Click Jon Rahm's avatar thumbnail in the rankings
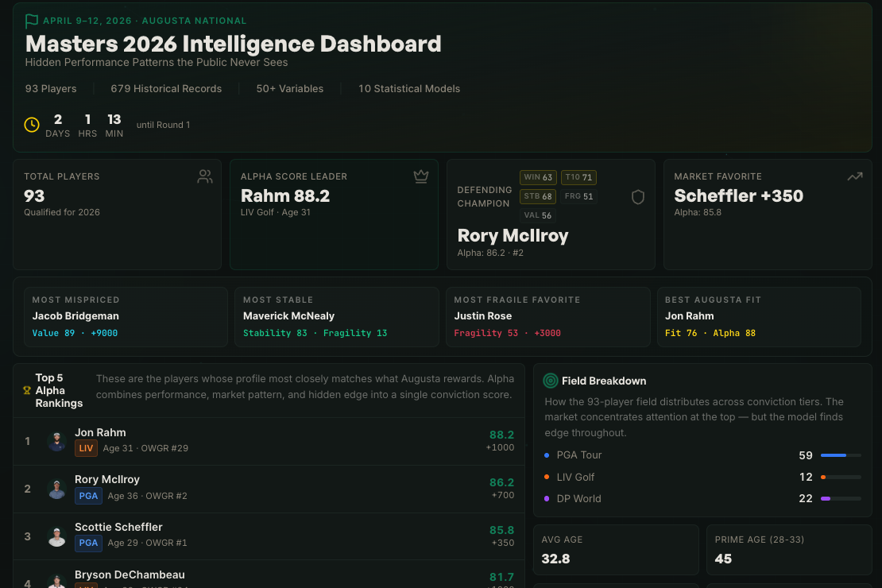The width and height of the screenshot is (882, 588). click(x=56, y=441)
